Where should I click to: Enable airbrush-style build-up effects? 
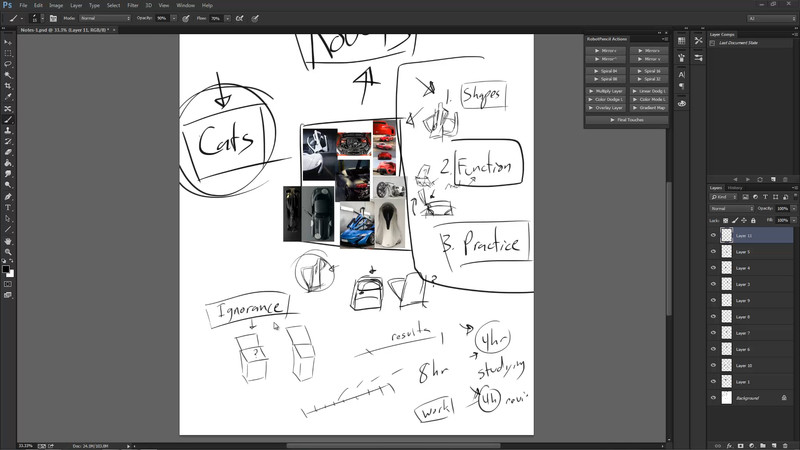click(x=239, y=18)
